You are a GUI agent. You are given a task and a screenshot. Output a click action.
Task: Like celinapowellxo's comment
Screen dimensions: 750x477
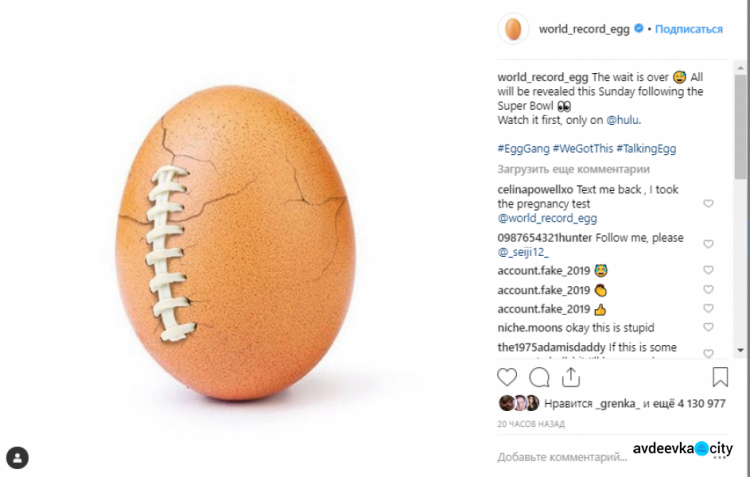tap(708, 203)
